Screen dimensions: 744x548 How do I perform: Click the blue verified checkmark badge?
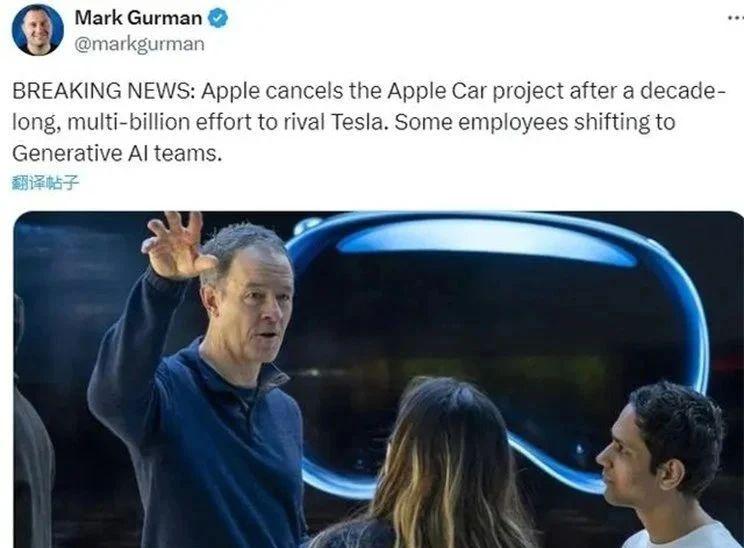click(218, 19)
